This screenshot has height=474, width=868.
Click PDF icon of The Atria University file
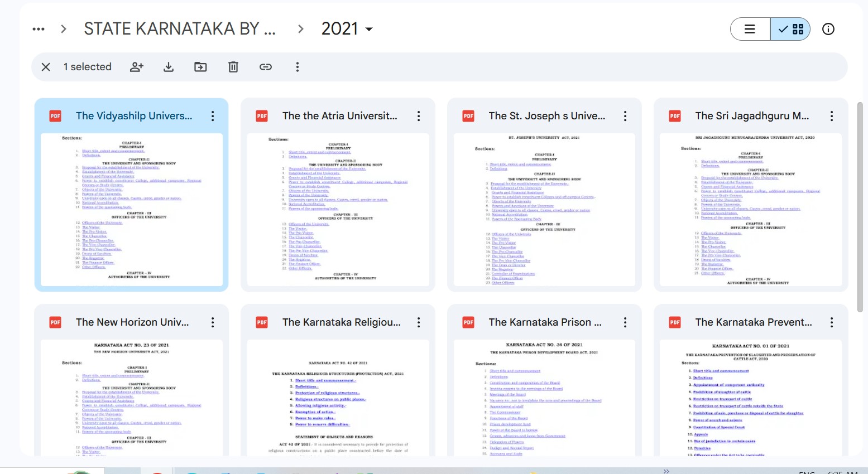point(262,116)
